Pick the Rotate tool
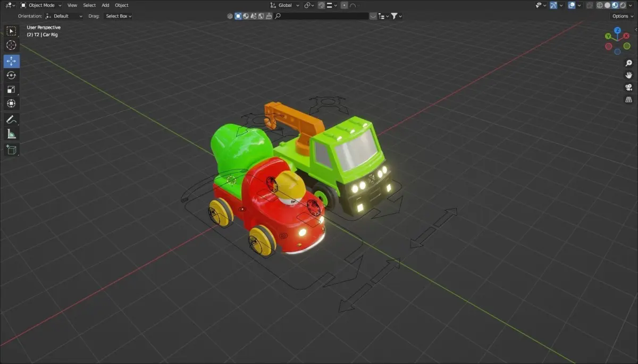Viewport: 638px width, 364px height. tap(11, 75)
